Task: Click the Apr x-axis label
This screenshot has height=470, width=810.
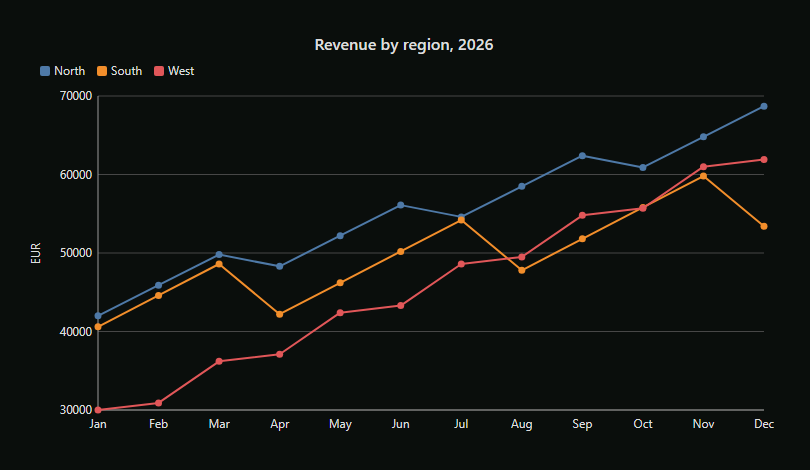Action: pyautogui.click(x=279, y=425)
